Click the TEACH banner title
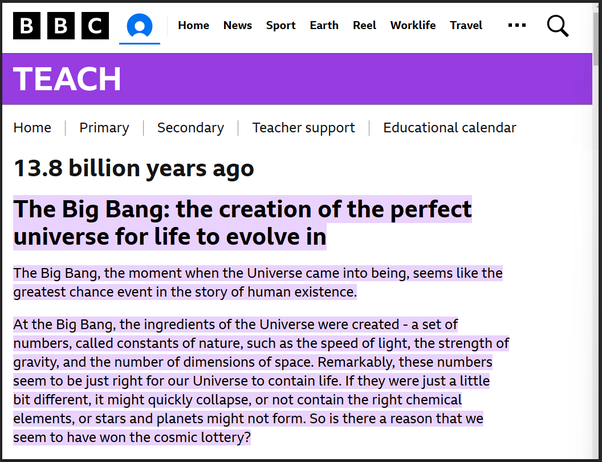The image size is (602, 462). click(68, 79)
